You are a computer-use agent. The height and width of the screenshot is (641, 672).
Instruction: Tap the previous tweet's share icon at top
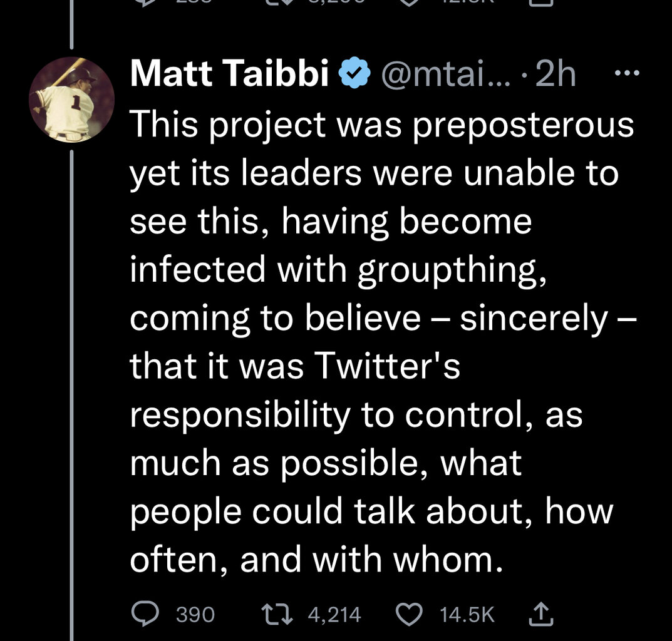coord(542,3)
